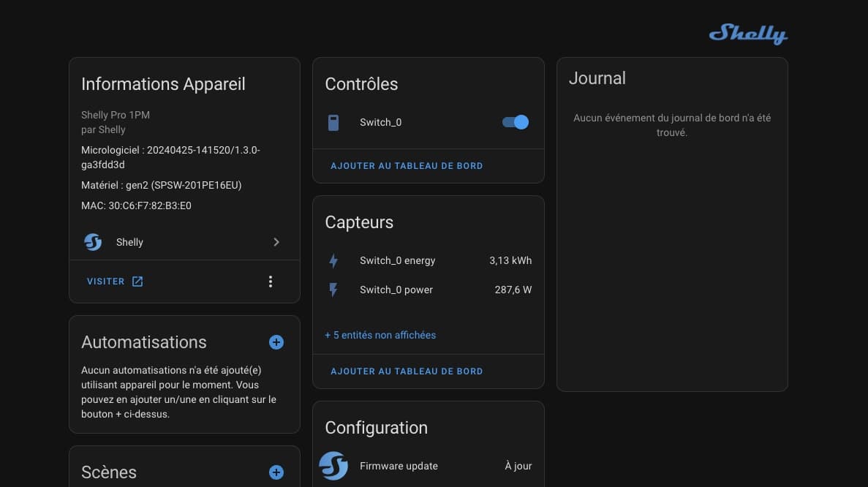
Task: Add a new scene with plus icon
Action: point(276,472)
